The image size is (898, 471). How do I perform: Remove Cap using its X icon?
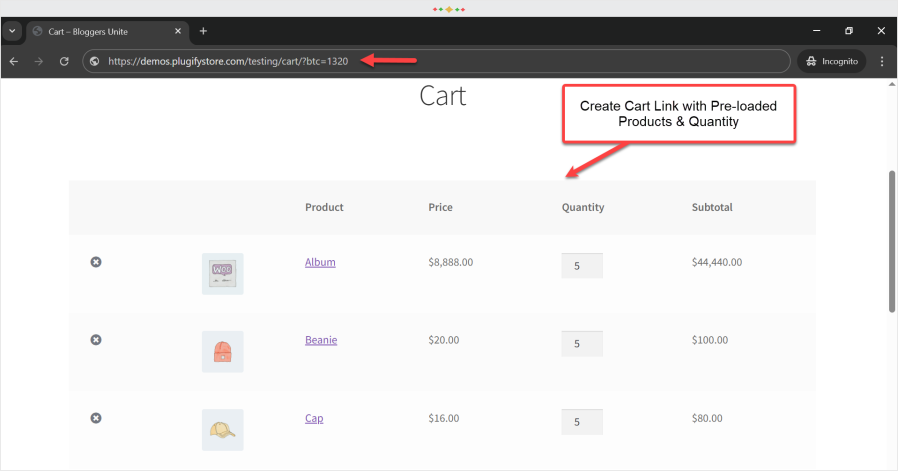[x=96, y=418]
